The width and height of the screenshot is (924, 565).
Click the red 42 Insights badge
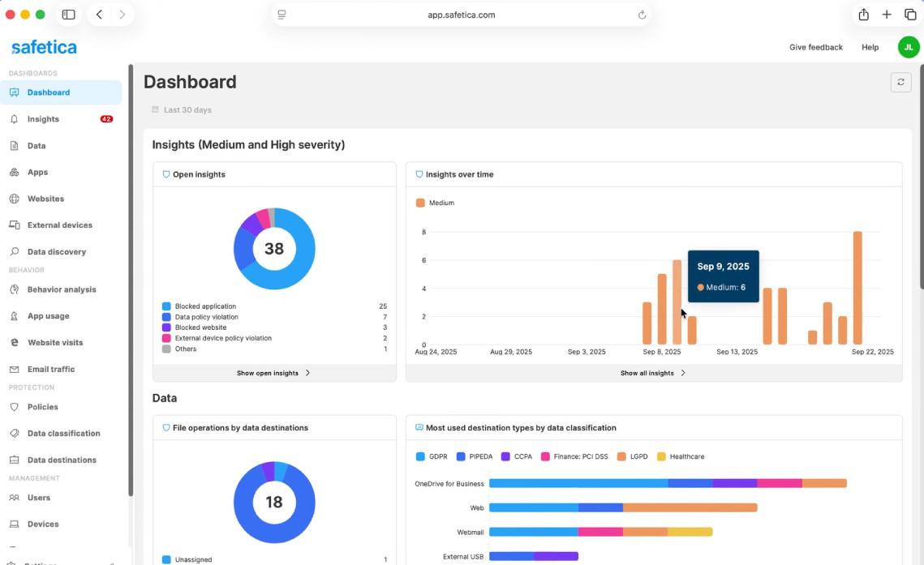[106, 119]
